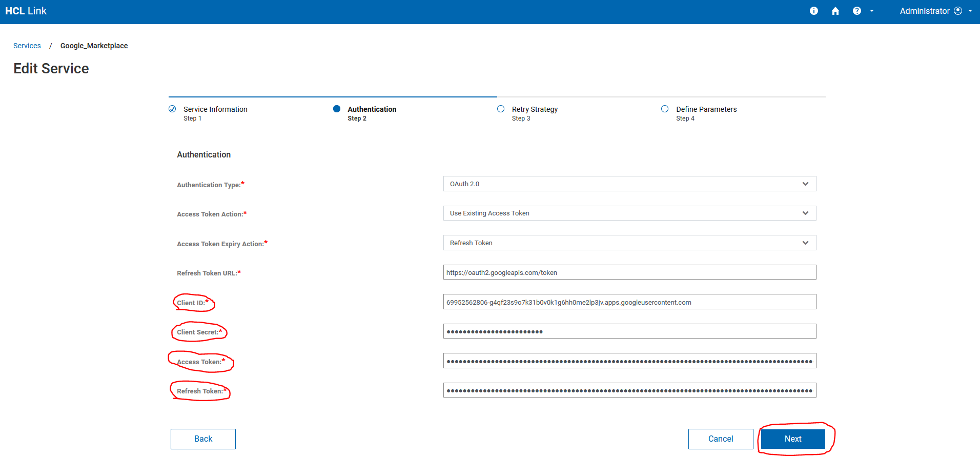Viewport: 980px width, 456px height.
Task: Click the Refresh Token label
Action: [202, 391]
